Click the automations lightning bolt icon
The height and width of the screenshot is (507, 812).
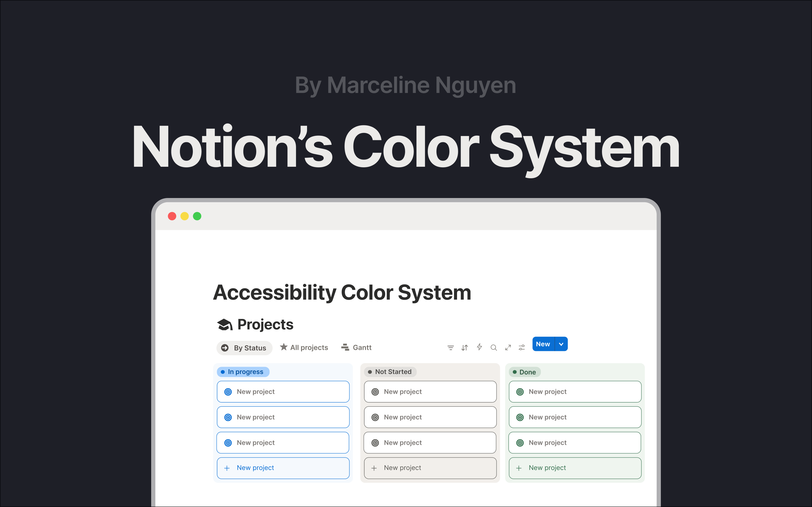coord(480,347)
